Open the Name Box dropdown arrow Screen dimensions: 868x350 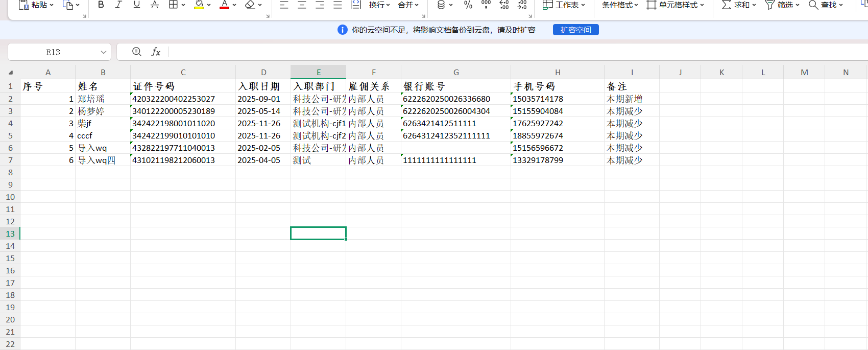(104, 52)
